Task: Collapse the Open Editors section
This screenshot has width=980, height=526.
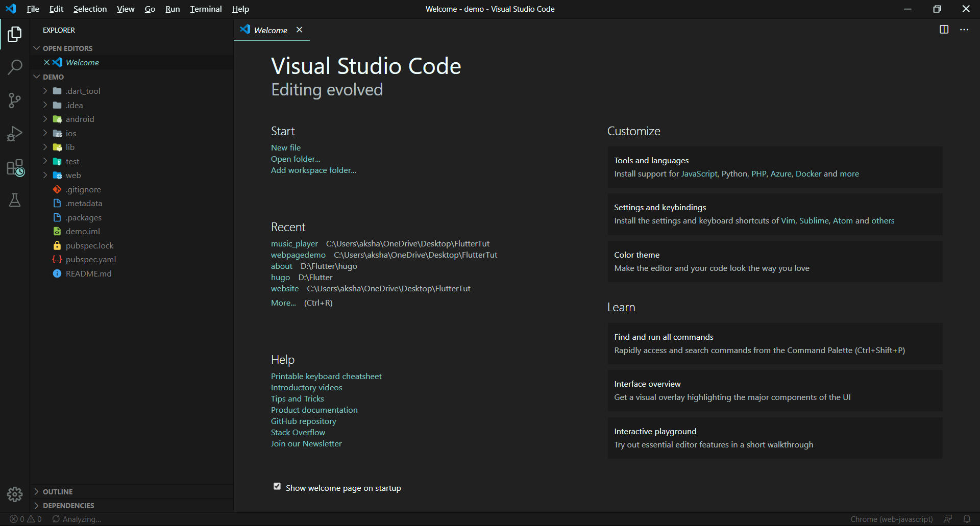Action: pos(132,48)
